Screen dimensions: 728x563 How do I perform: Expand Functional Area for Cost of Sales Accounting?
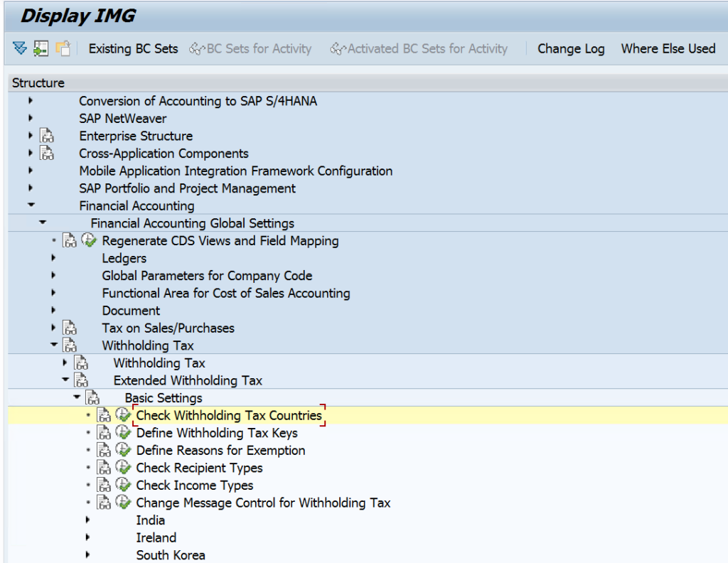coord(53,293)
